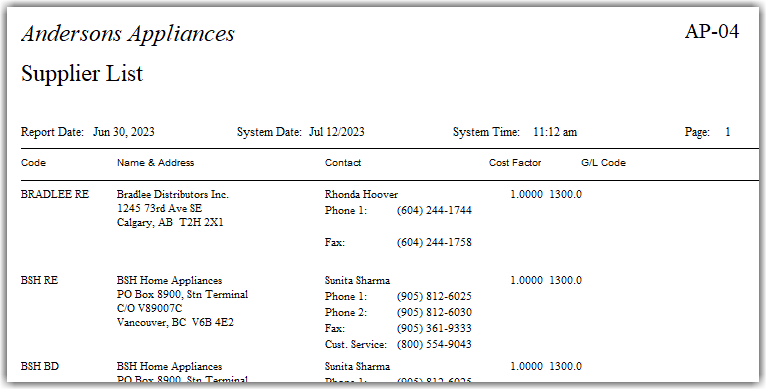This screenshot has height=390, width=767.
Task: Click the BRADLEE RE supplier code
Action: tap(55, 194)
